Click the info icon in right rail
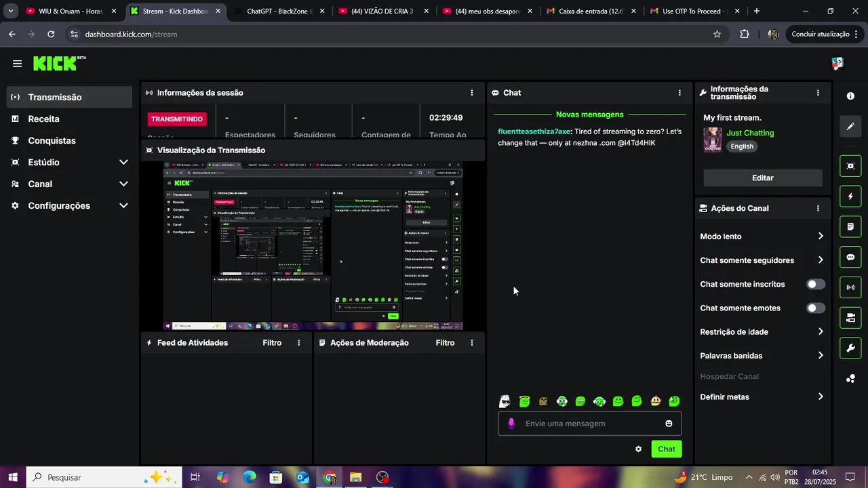 (x=850, y=96)
